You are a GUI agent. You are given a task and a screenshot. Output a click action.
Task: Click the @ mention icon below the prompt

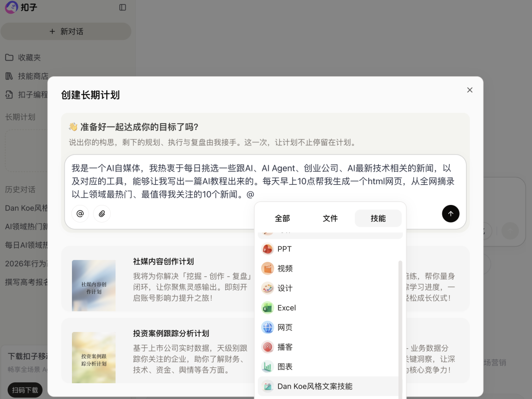80,214
